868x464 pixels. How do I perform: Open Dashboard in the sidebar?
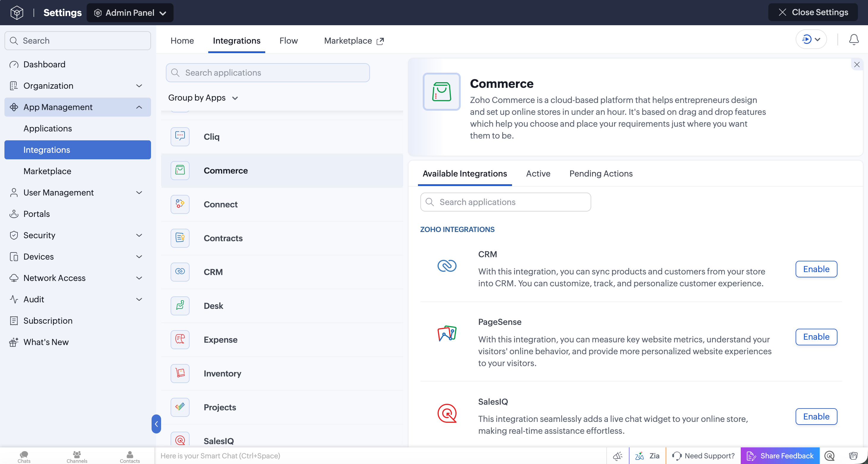coord(77,64)
